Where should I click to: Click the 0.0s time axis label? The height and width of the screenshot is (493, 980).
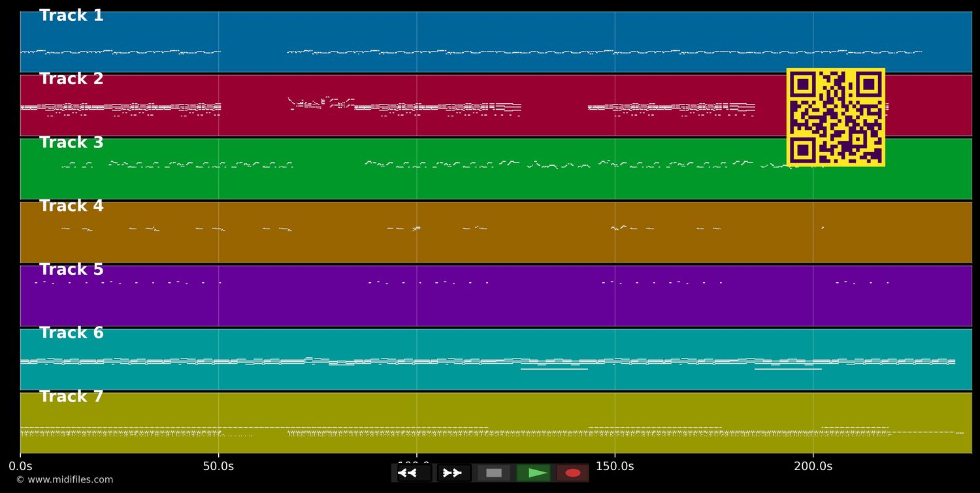coord(20,466)
